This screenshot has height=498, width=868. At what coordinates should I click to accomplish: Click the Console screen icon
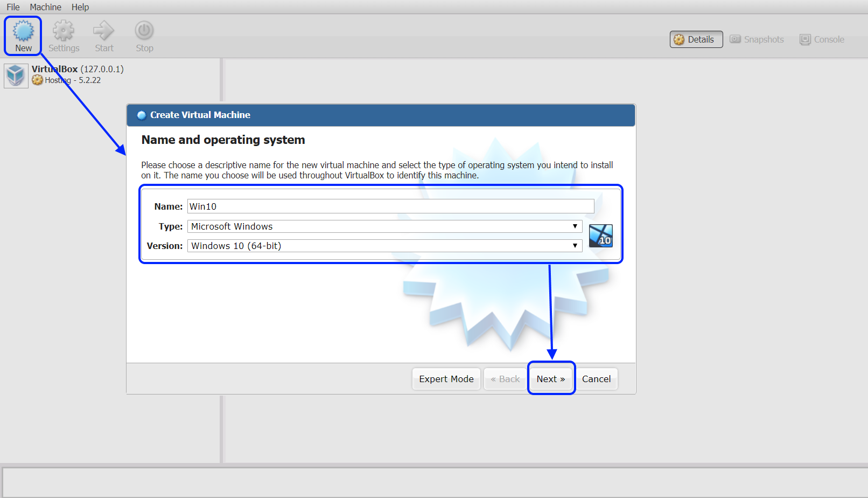pos(805,39)
